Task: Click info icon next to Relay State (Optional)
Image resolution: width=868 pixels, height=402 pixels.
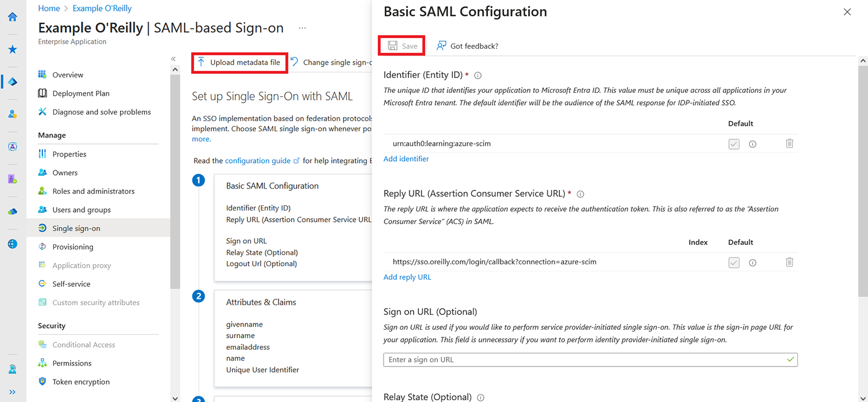Action: pos(480,397)
